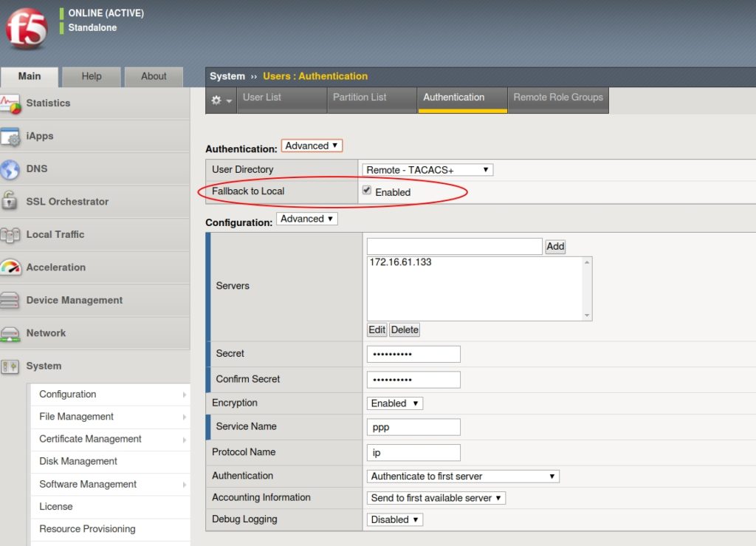
Task: Click the System sidebar icon
Action: tap(10, 366)
